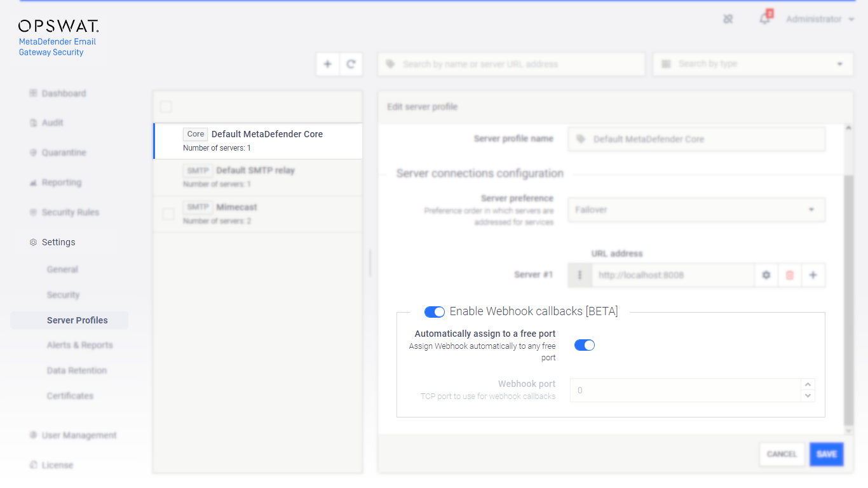
Task: Decrease Webhook port with down arrow
Action: tap(808, 396)
